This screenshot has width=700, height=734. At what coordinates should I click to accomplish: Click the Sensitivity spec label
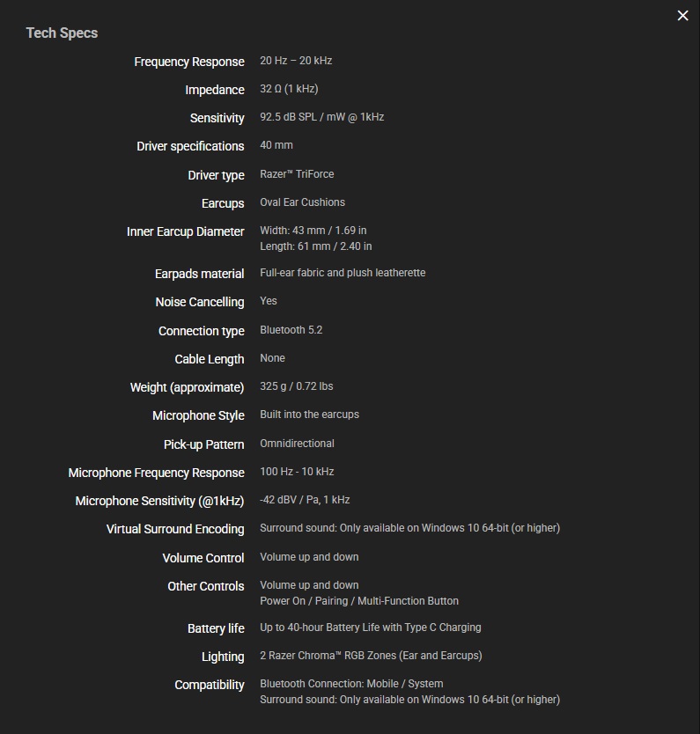click(x=217, y=118)
